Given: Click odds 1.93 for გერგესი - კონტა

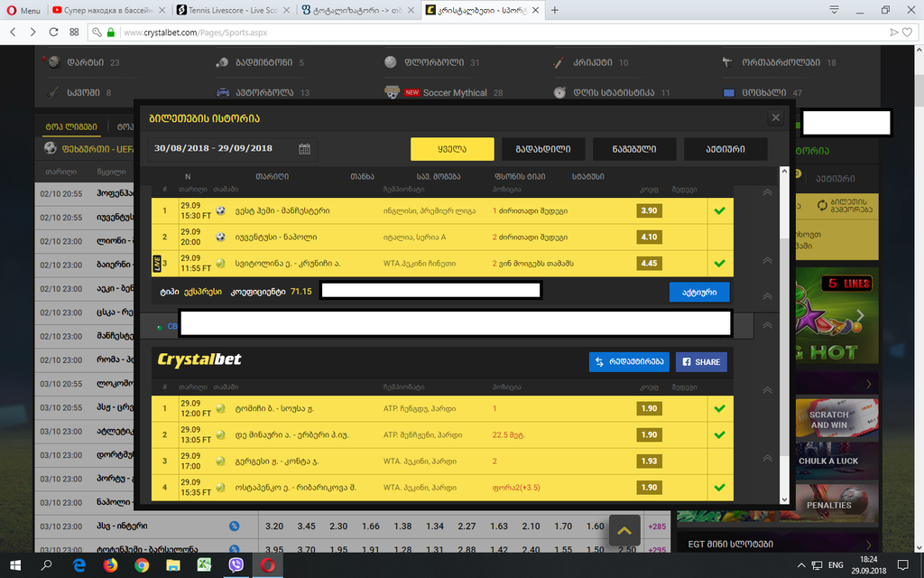Looking at the screenshot, I should 649,461.
